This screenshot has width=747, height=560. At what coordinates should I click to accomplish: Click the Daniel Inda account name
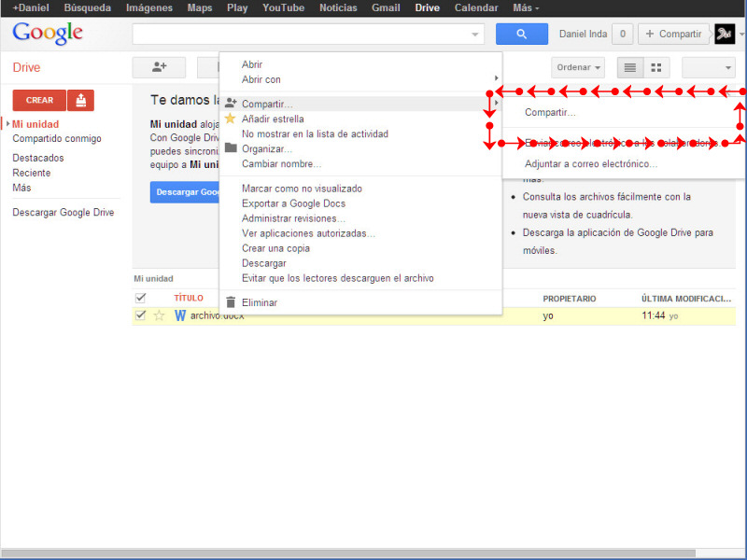583,34
